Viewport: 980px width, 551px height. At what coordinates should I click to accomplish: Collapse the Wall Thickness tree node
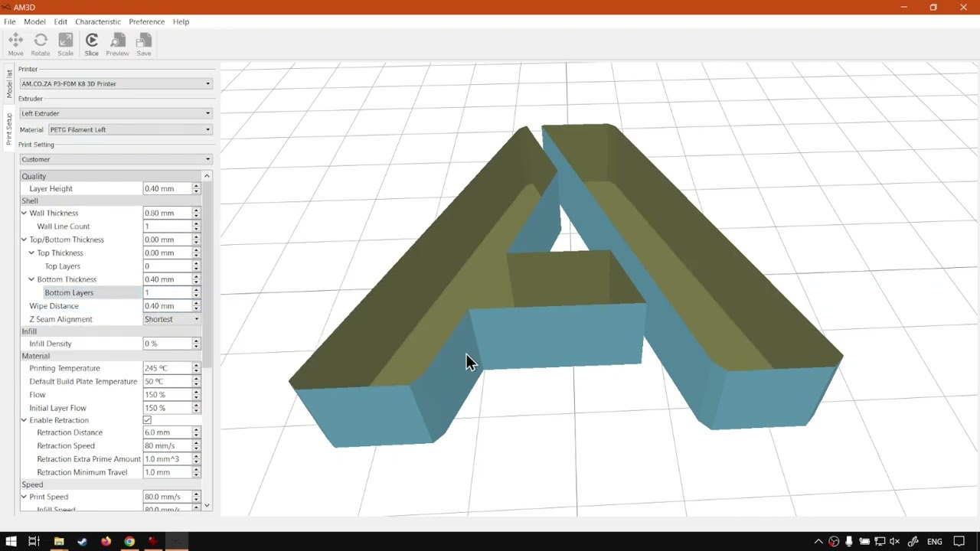(24, 213)
